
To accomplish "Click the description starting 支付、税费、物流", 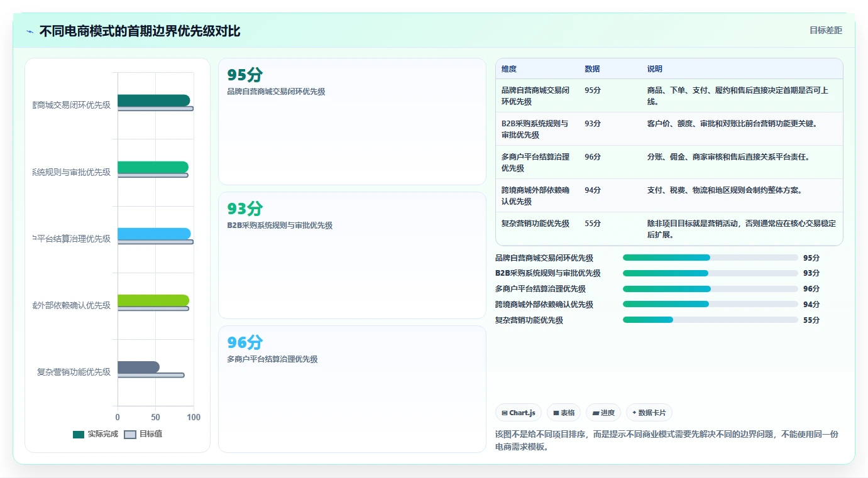I will pos(725,190).
